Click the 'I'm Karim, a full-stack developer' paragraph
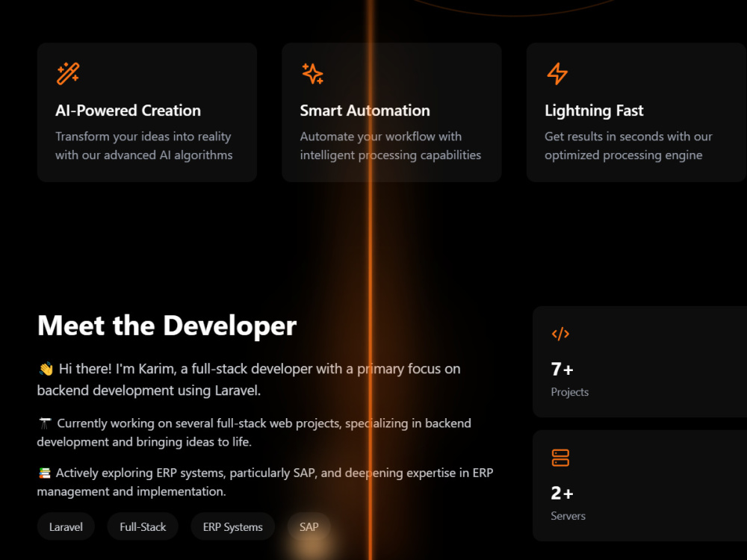This screenshot has height=560, width=747. tap(249, 379)
